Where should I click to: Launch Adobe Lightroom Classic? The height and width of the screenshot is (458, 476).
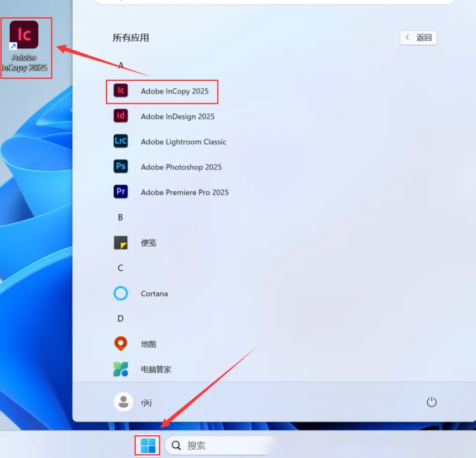(183, 142)
